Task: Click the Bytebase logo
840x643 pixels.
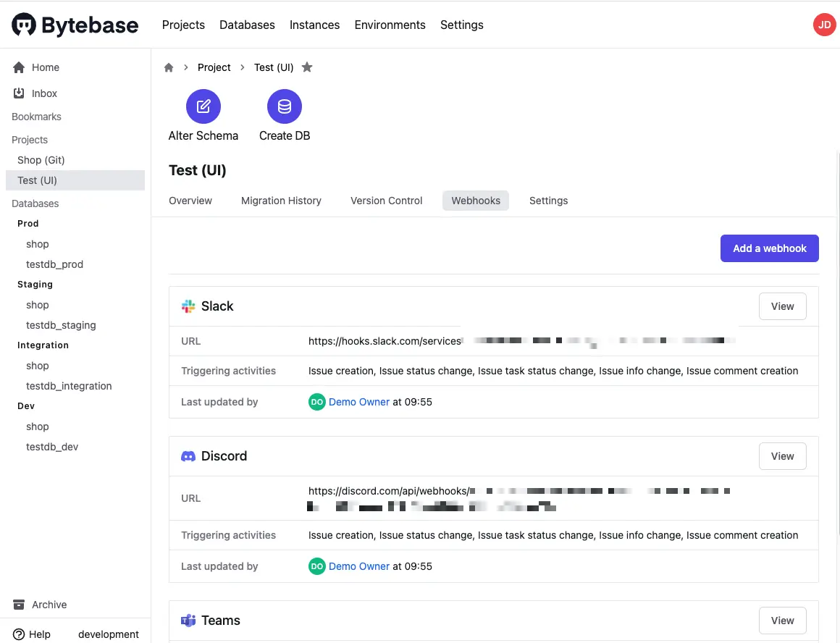Action: [75, 25]
